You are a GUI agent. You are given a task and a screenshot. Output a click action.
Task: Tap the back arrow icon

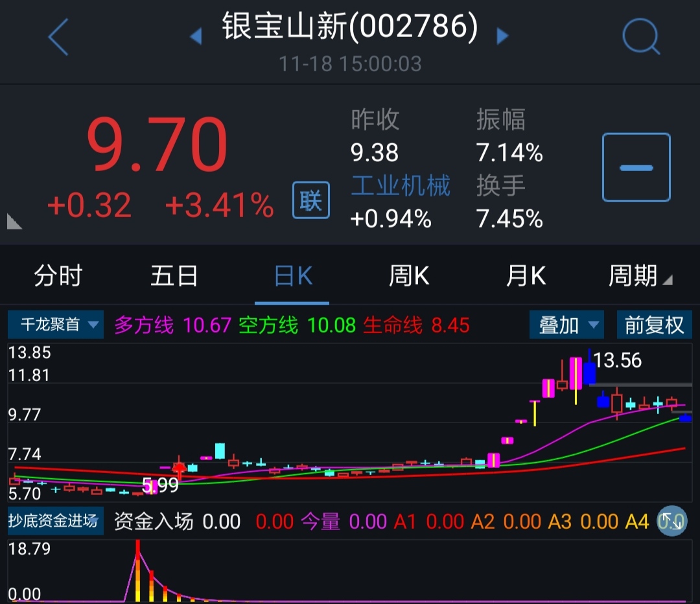(58, 37)
